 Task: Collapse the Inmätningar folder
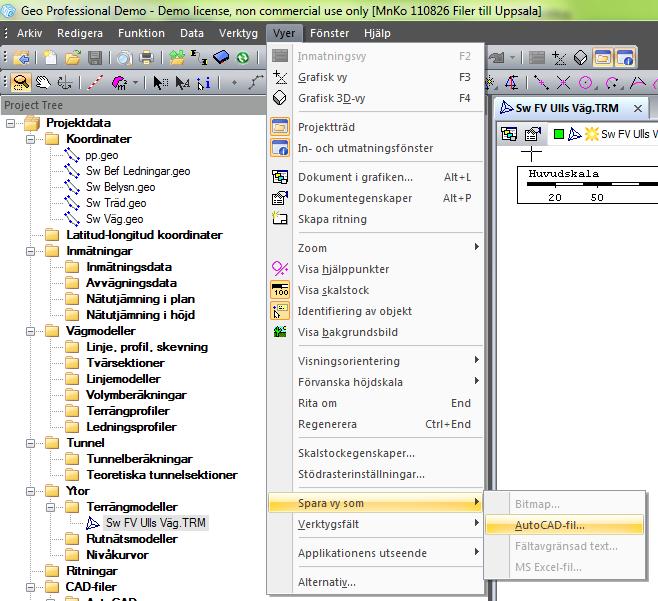pos(31,251)
